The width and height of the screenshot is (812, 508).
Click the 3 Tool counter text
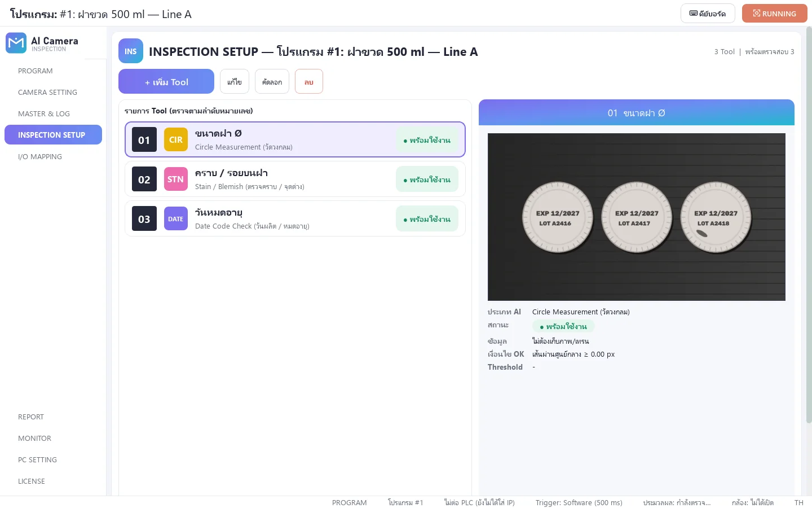click(725, 51)
